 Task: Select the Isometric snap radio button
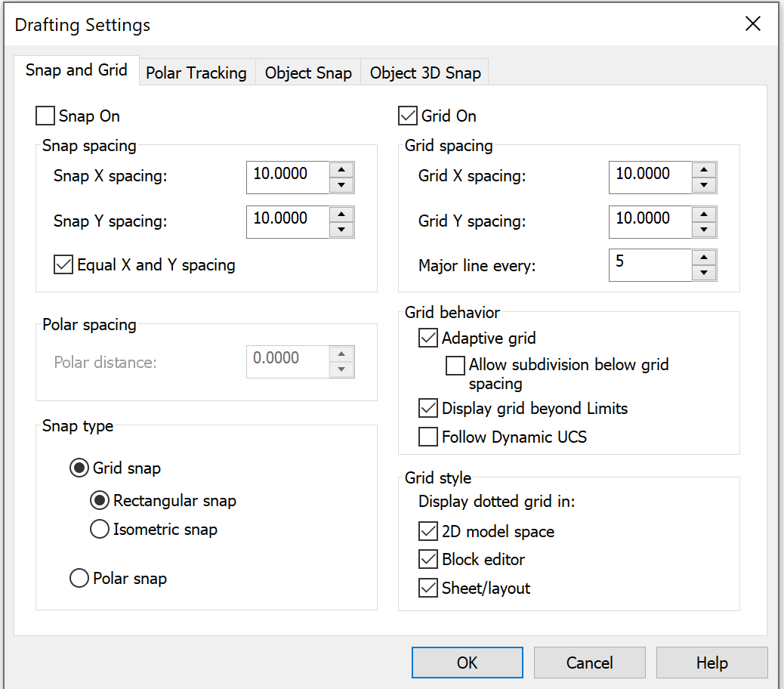click(100, 530)
